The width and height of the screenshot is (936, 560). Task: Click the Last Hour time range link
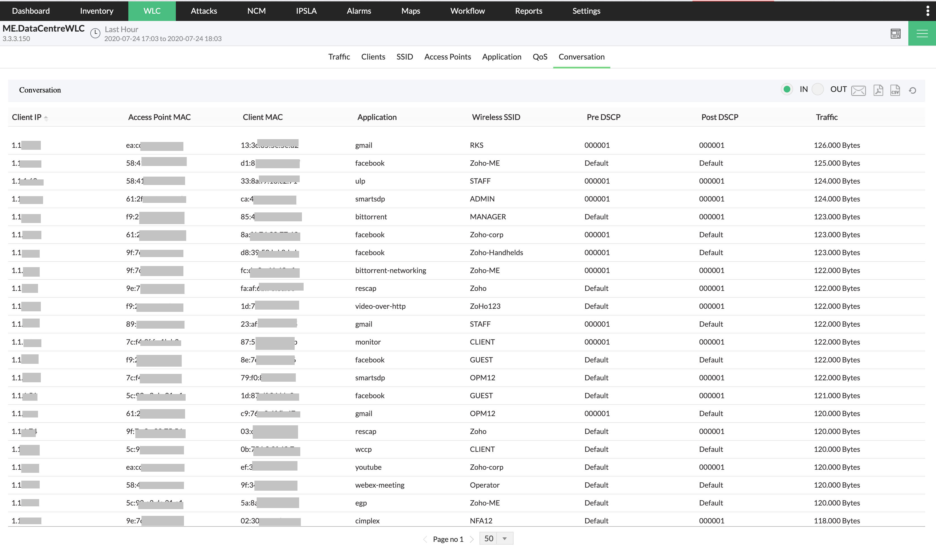tap(121, 29)
